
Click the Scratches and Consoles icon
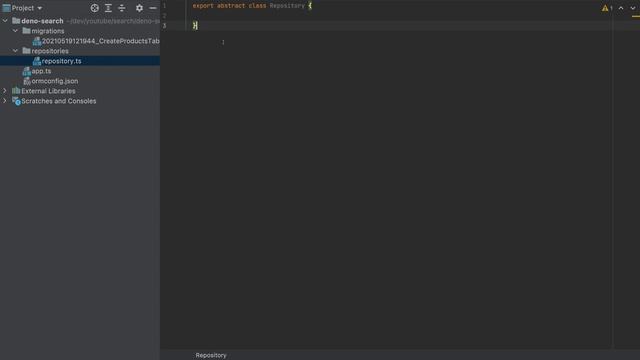tap(16, 101)
